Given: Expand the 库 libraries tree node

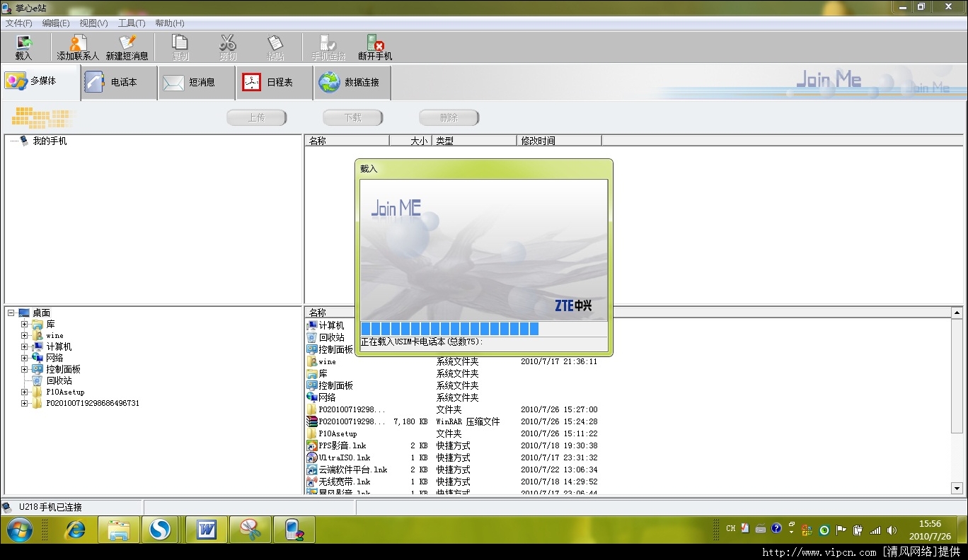Looking at the screenshot, I should point(24,324).
